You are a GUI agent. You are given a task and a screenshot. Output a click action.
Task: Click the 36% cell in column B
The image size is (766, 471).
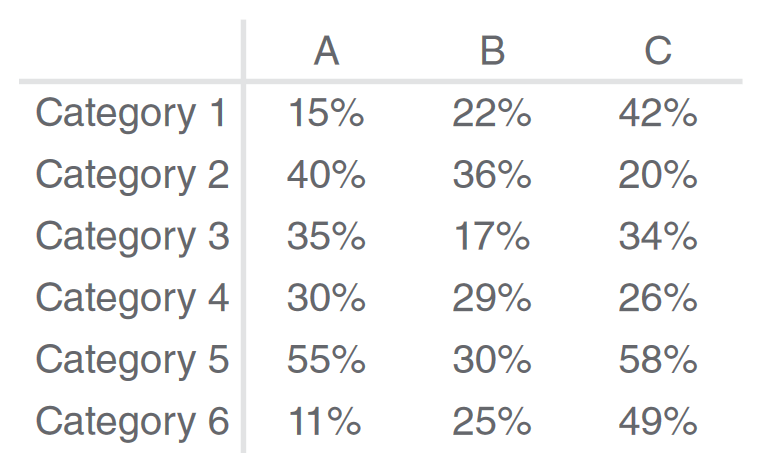[492, 176]
